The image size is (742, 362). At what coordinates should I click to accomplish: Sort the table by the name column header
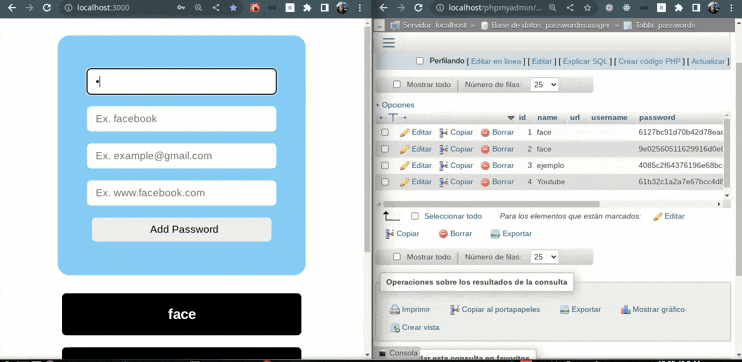[x=547, y=118]
